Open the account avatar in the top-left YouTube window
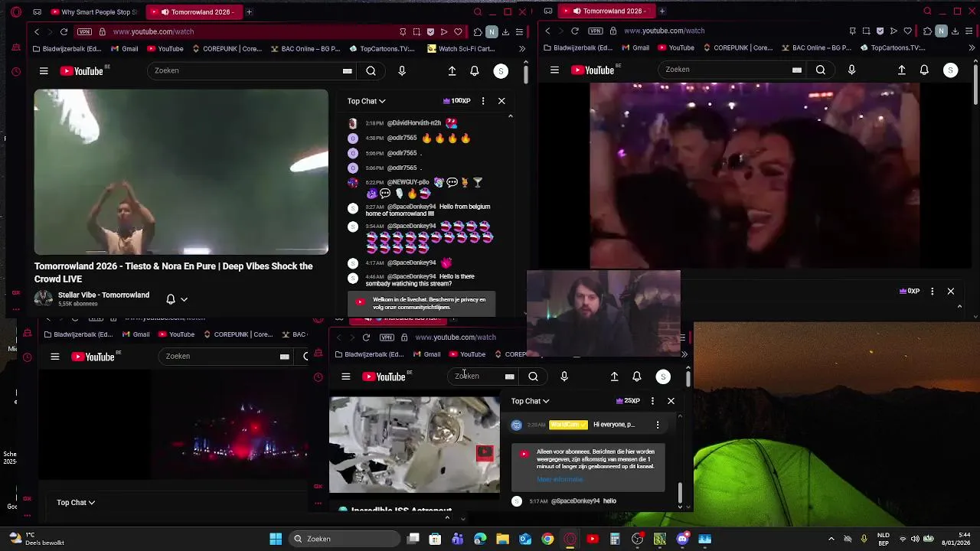 pyautogui.click(x=501, y=71)
